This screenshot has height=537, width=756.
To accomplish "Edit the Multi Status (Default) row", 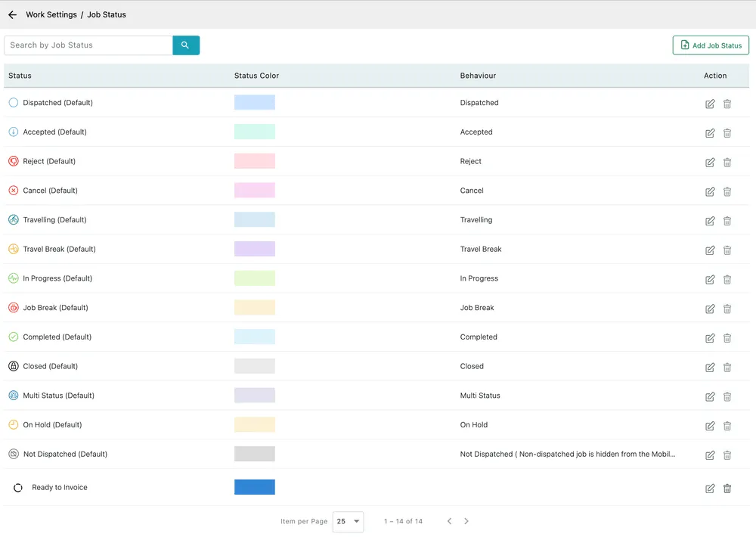I will [x=710, y=396].
